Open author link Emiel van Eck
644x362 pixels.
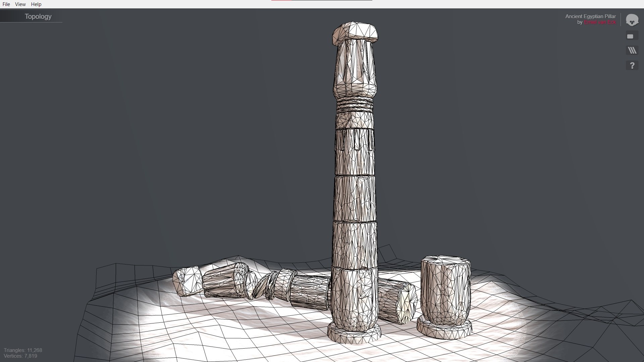pyautogui.click(x=600, y=22)
